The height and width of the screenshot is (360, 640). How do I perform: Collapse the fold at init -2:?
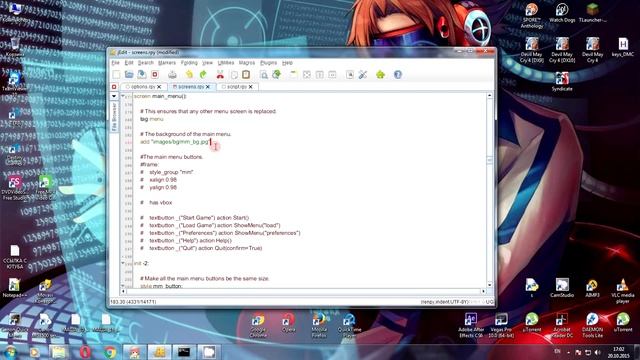pos(123,263)
